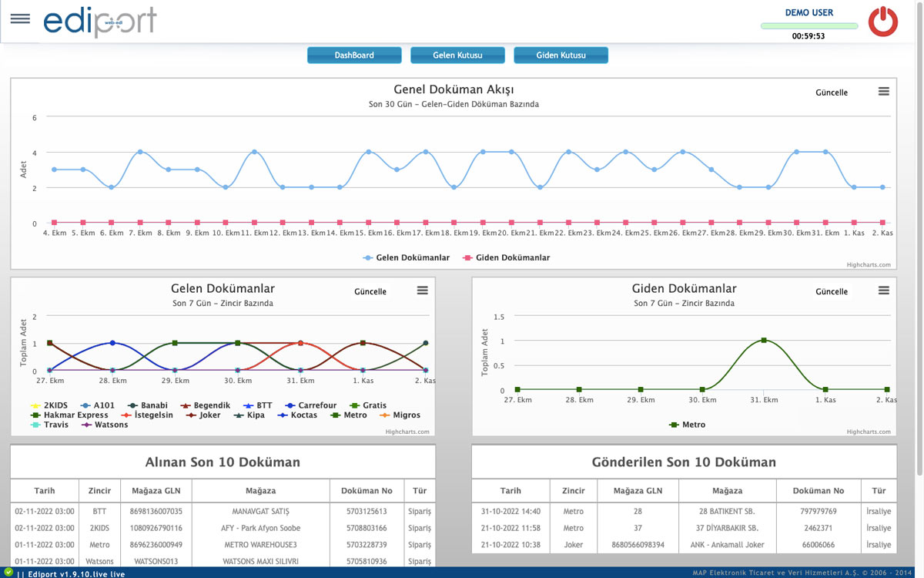Toggle Giden Dokümanlar series in top legend

pyautogui.click(x=506, y=257)
